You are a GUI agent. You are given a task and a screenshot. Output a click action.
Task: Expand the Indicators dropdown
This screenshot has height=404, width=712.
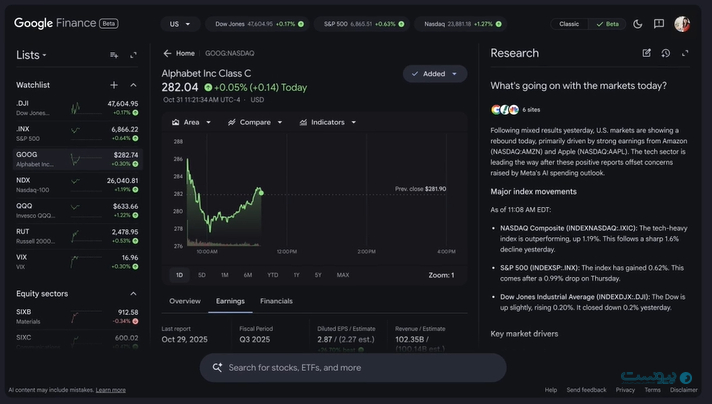click(328, 122)
